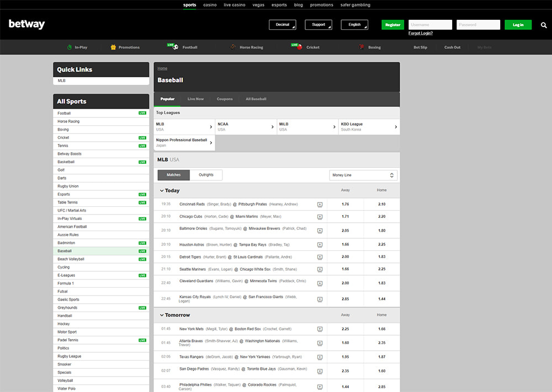Open stream icon for Cleveland Guardians match
Screen dimensions: 552x392
pyautogui.click(x=320, y=283)
